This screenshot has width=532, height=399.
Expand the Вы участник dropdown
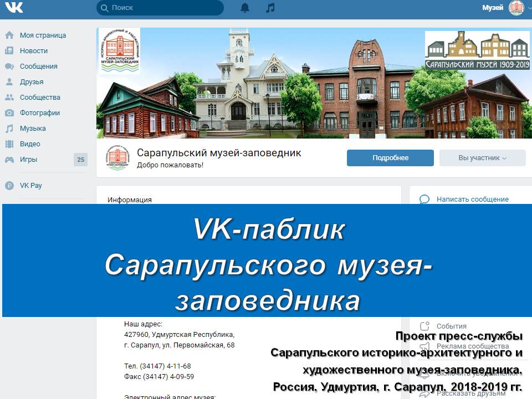tap(483, 158)
